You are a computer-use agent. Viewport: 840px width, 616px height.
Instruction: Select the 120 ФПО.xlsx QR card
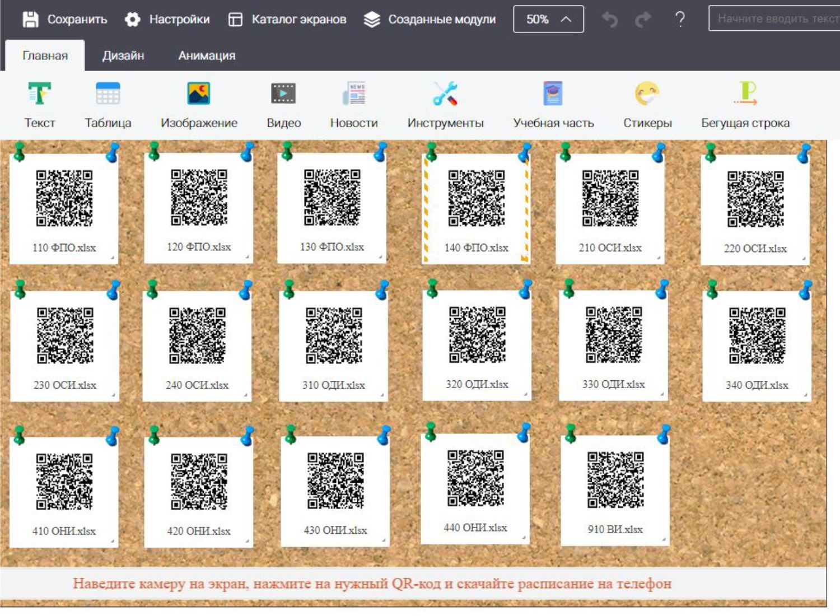[198, 208]
